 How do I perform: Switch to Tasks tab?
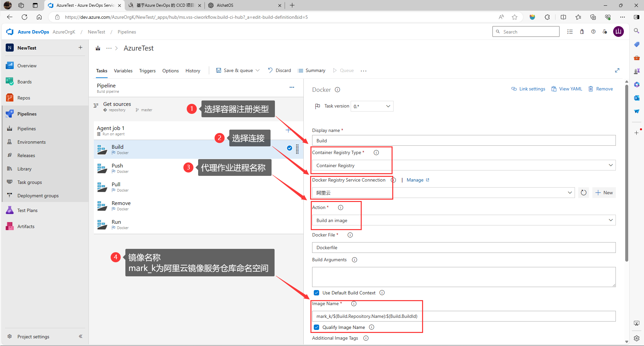tap(102, 71)
